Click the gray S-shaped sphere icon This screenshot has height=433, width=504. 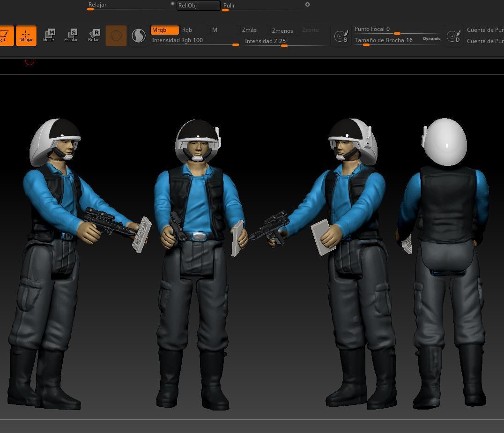click(139, 36)
